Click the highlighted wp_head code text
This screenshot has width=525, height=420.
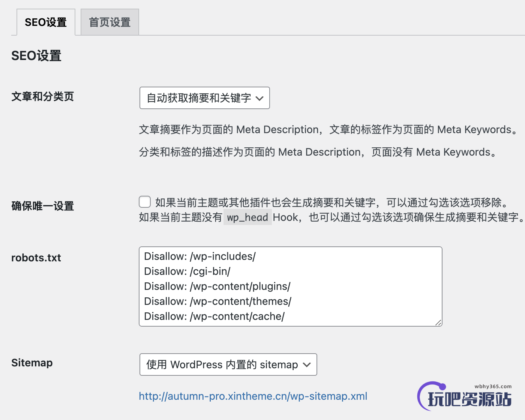[x=247, y=217]
